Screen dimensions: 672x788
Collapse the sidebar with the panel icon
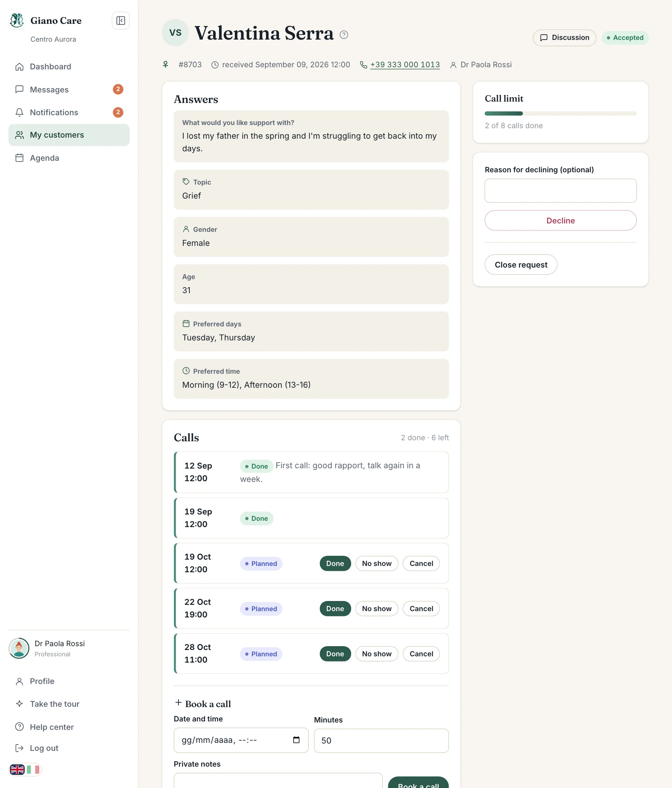click(120, 21)
